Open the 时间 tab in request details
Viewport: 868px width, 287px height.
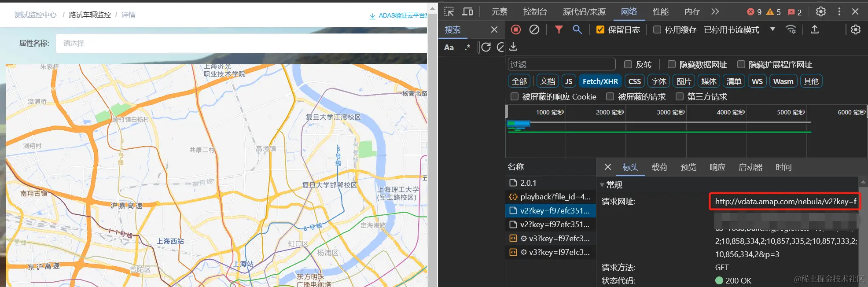[x=783, y=167]
